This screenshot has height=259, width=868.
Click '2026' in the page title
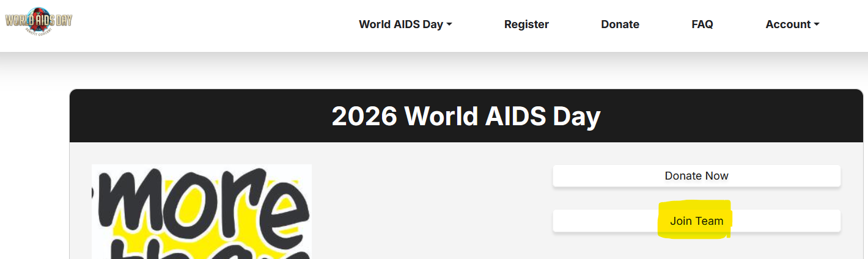point(364,116)
